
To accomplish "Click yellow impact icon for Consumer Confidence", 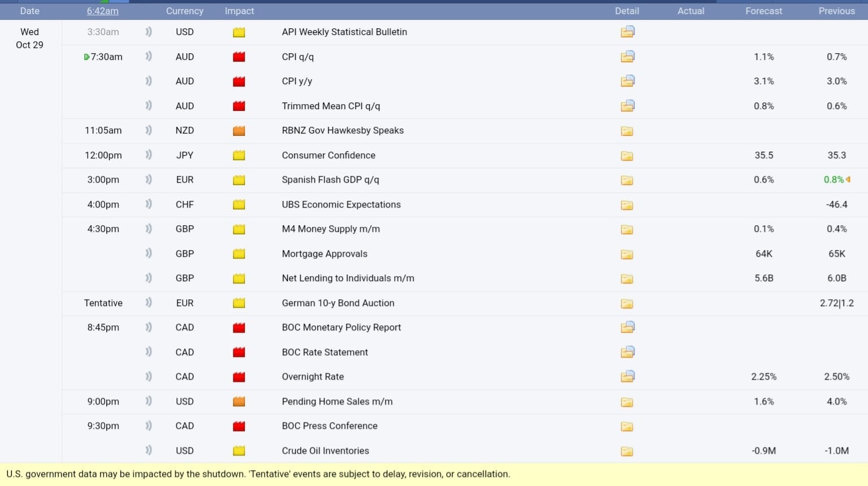I will (239, 156).
